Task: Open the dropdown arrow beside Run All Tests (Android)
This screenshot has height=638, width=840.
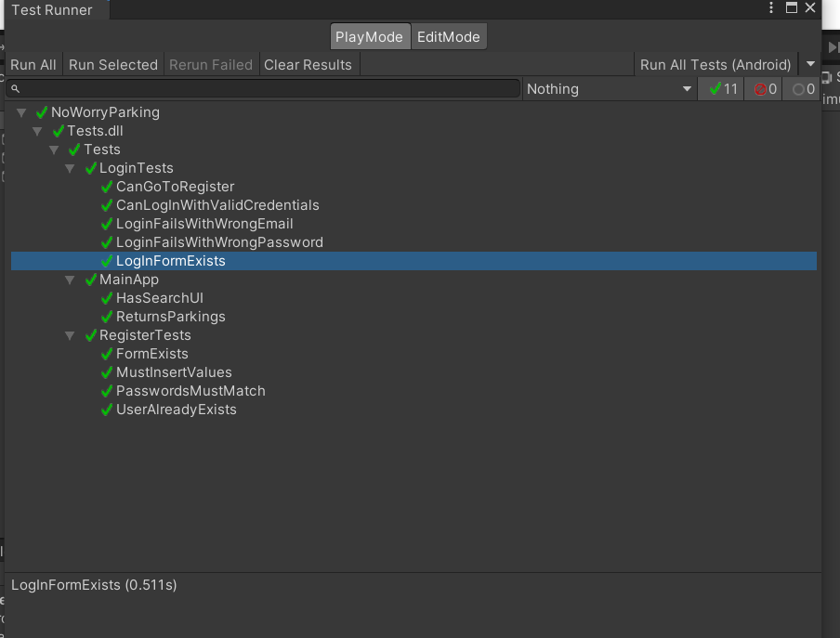Action: (810, 64)
